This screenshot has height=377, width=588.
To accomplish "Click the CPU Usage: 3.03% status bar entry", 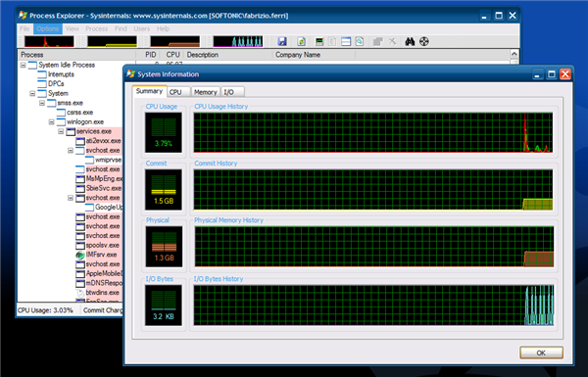I will (45, 310).
